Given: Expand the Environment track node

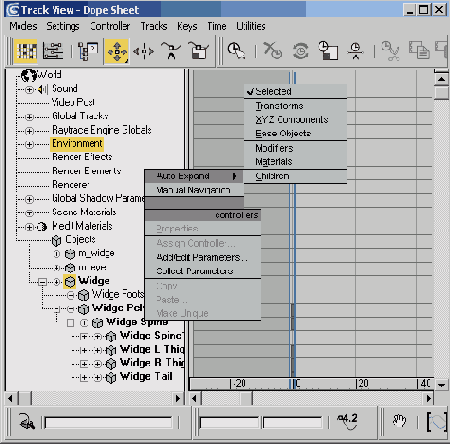Looking at the screenshot, I should (29, 144).
